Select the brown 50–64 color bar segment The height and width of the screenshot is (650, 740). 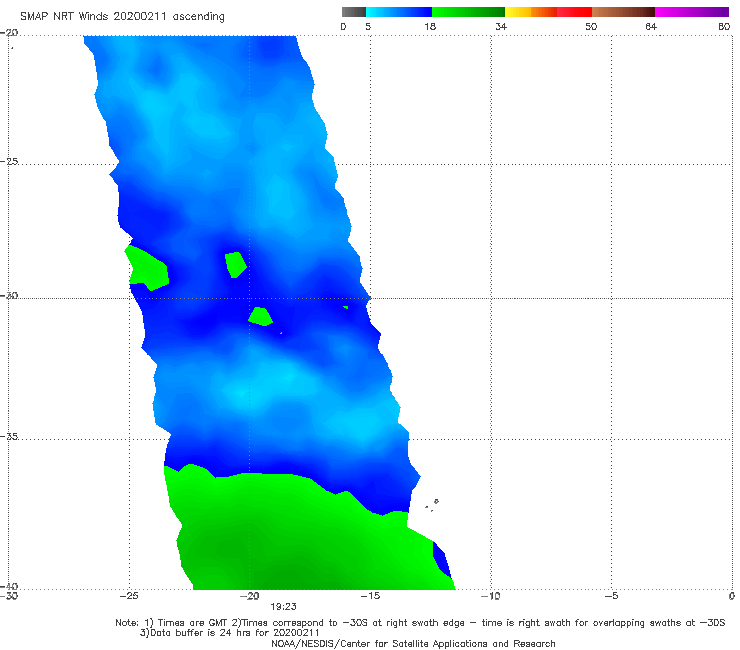(x=623, y=12)
